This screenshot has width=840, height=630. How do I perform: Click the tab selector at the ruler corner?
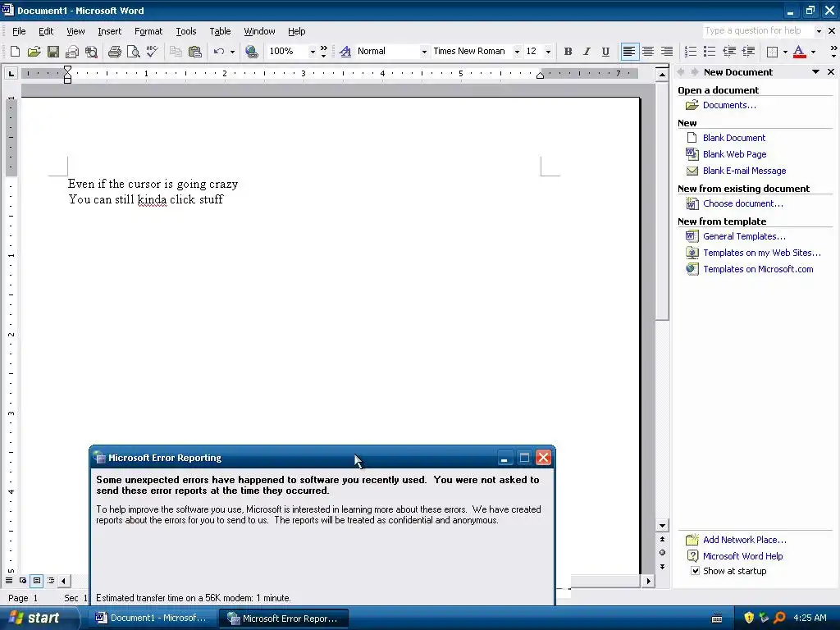[11, 73]
